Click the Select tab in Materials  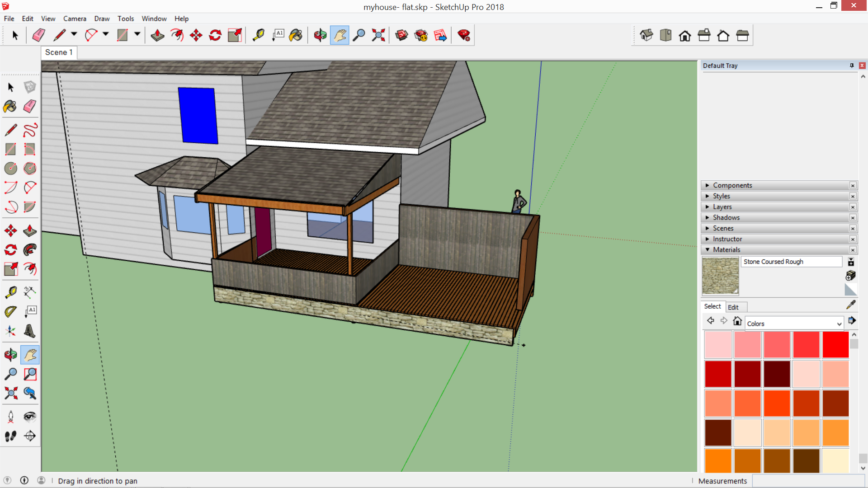(x=712, y=306)
